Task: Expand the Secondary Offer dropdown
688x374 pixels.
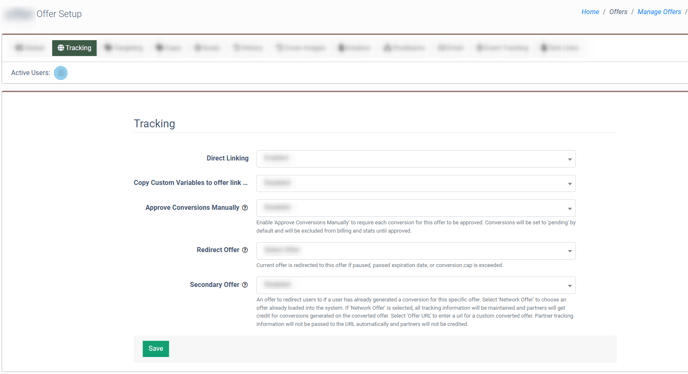Action: coord(416,285)
